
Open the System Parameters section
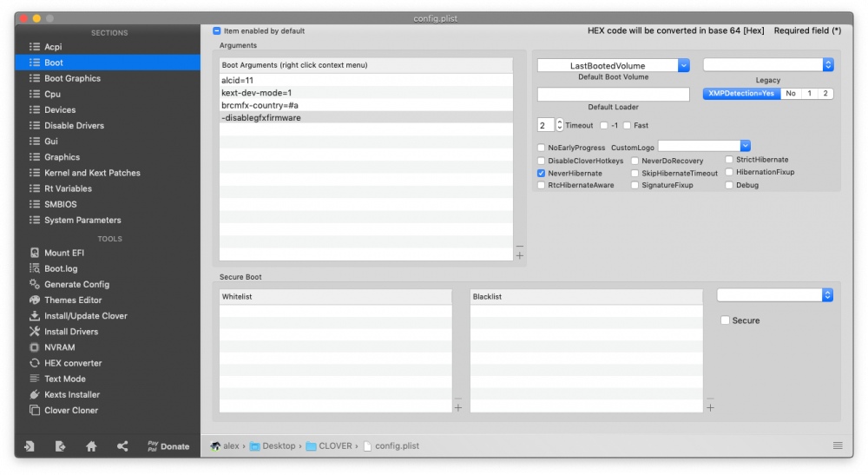(82, 221)
